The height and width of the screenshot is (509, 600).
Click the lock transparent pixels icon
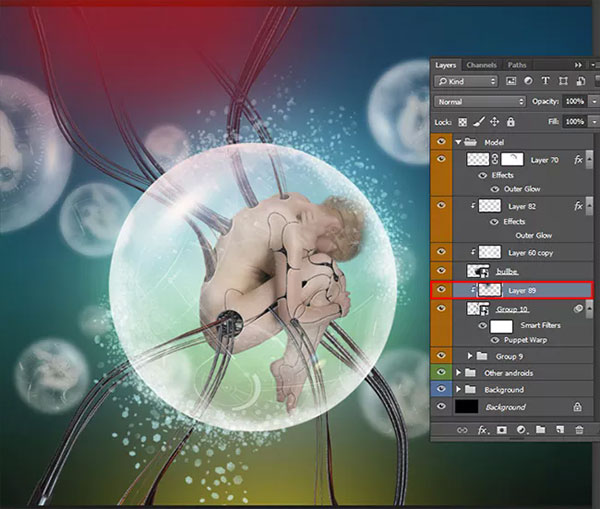463,122
